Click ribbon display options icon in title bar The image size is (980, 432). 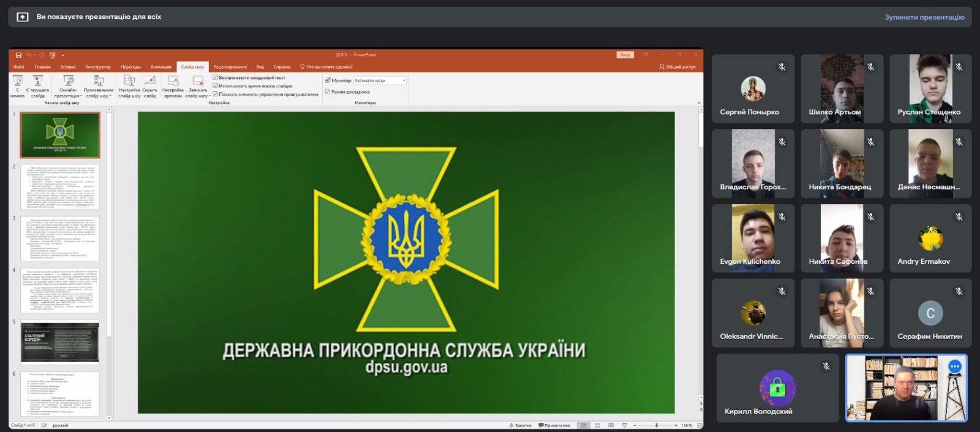coord(646,55)
